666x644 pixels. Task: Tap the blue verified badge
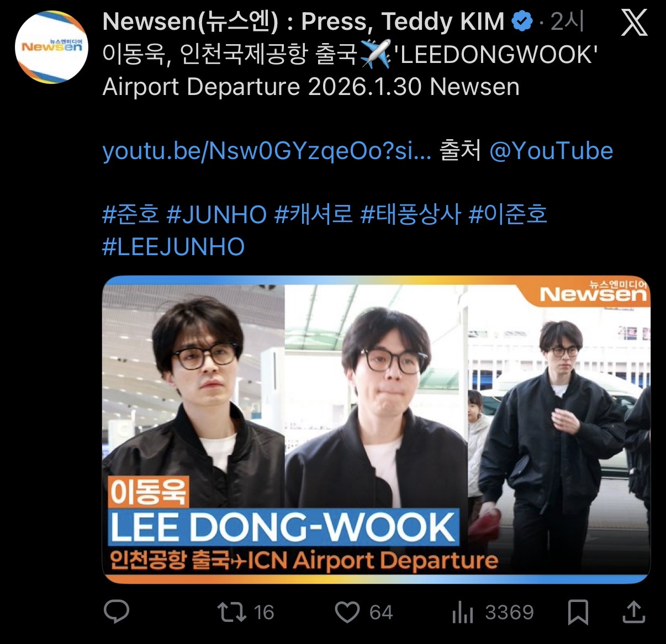tap(522, 22)
